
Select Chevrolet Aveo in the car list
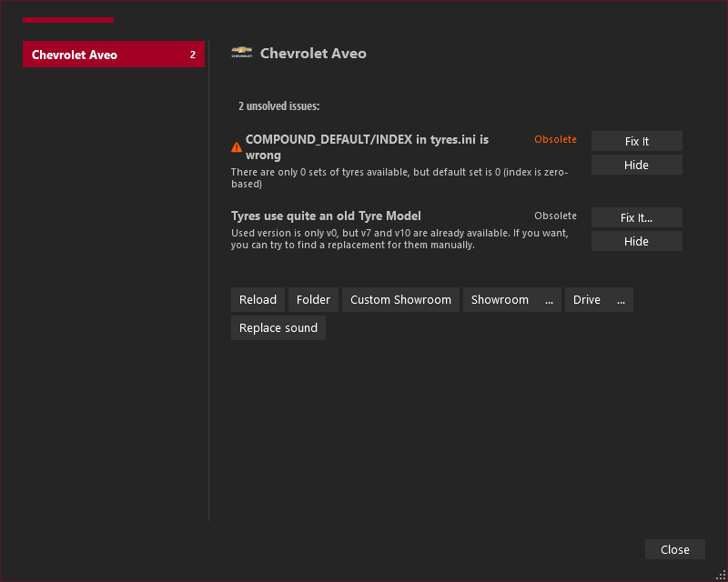coord(113,55)
